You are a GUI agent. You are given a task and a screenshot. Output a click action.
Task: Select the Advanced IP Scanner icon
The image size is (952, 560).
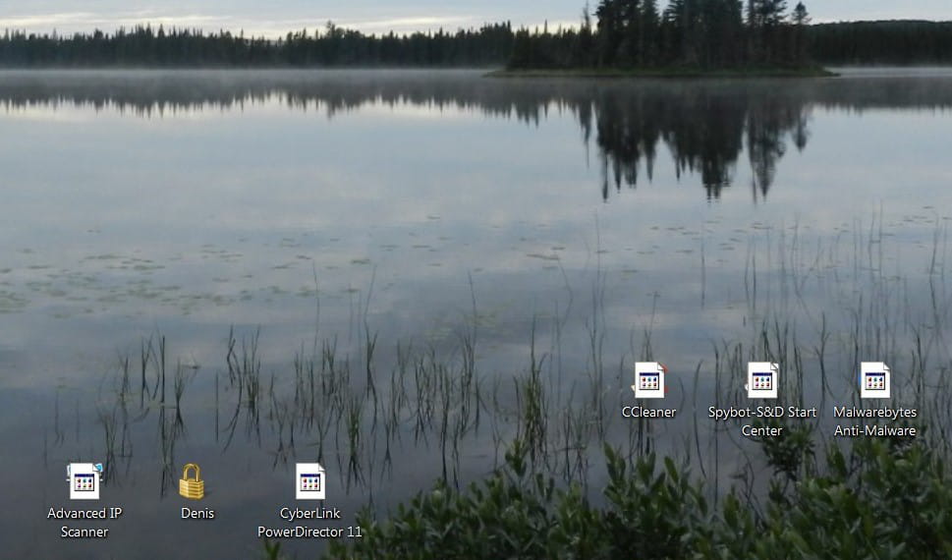84,481
